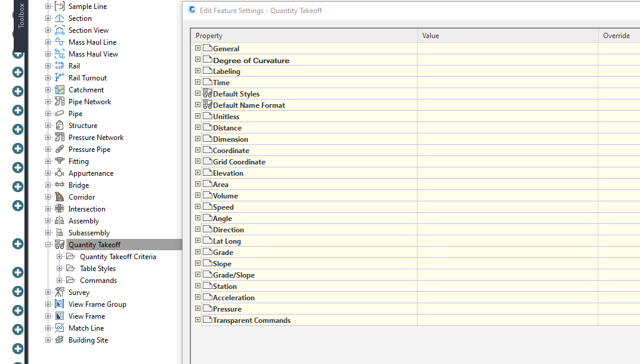Collapse the Quantity Takeoff tree node
This screenshot has height=364, width=640.
48,244
